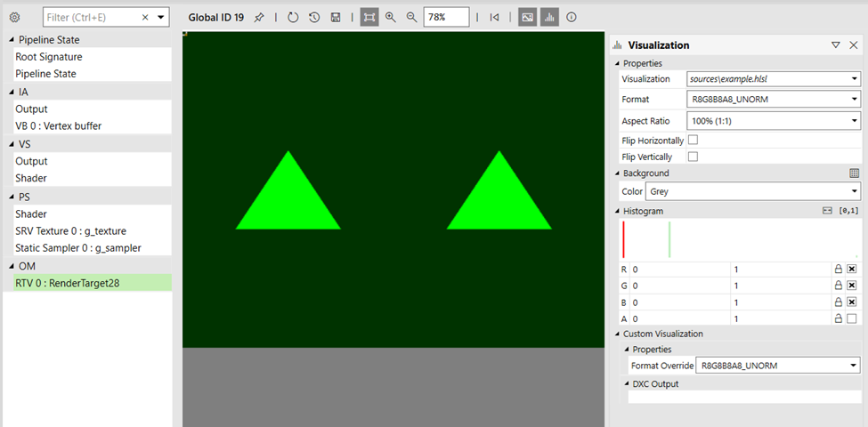The width and height of the screenshot is (868, 427).
Task: Collapse the Custom Visualization section
Action: (617, 334)
